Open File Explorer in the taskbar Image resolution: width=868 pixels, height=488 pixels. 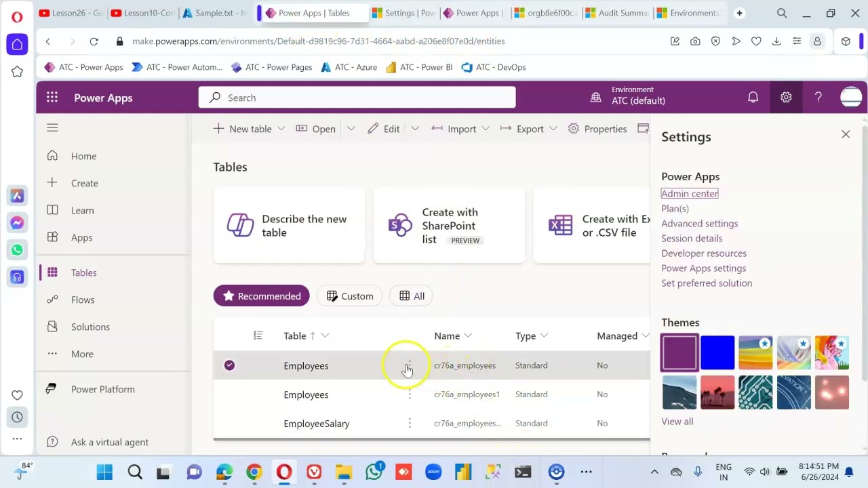click(x=344, y=472)
